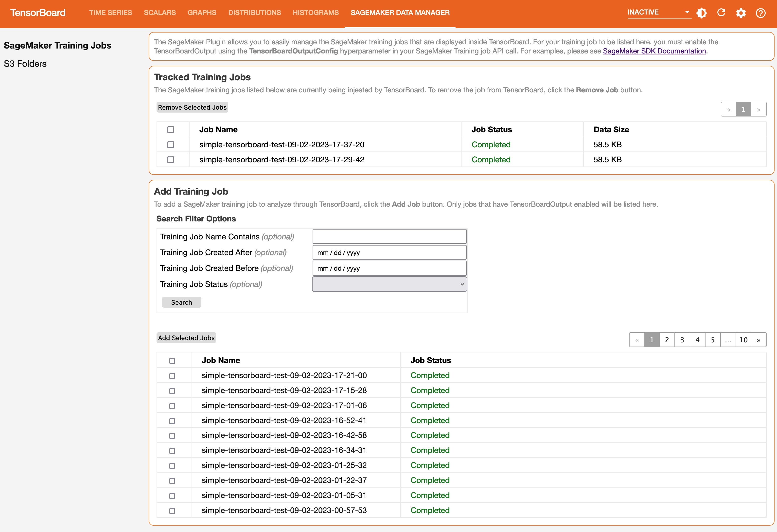Check the tracked job ending 17-29-42
The image size is (777, 532).
(x=171, y=160)
